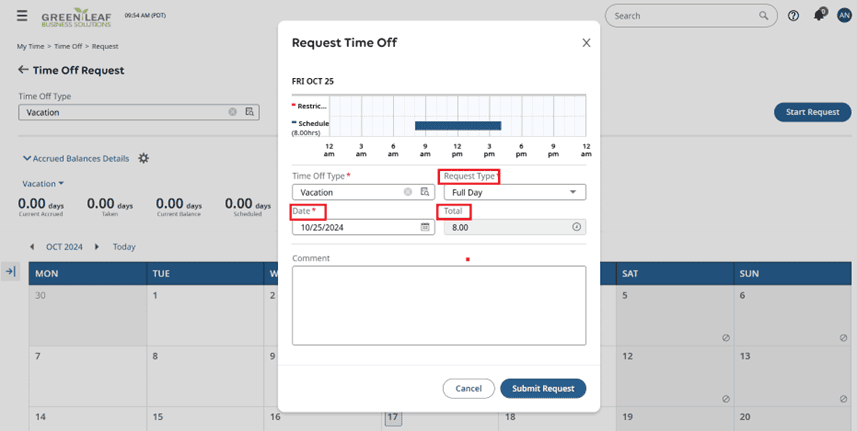
Task: Click the SAT column header
Action: [x=675, y=273]
